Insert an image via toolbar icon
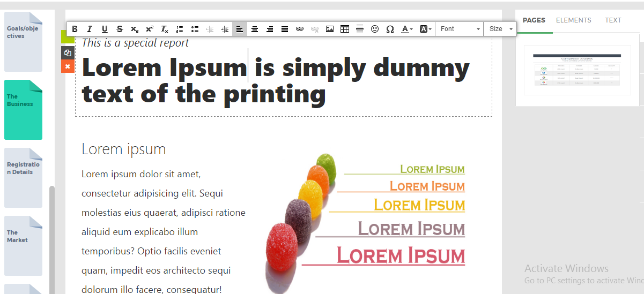This screenshot has width=644, height=294. click(330, 29)
